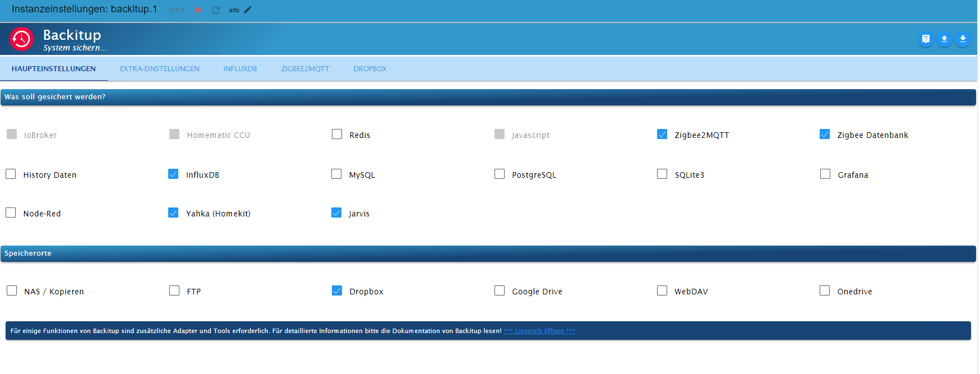Viewport: 980px width, 374px height.
Task: Click the greyed-out ioBroker checkbox
Action: pyautogui.click(x=12, y=134)
